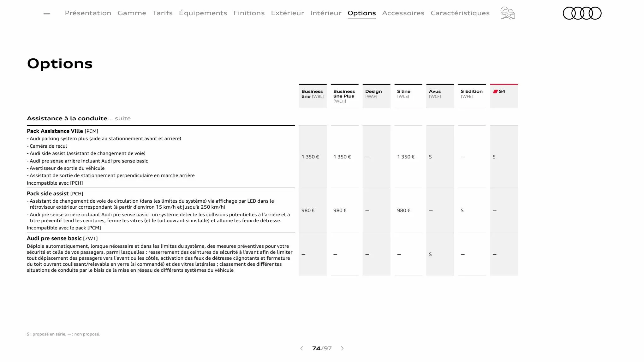Click Pack side assist [PCH] title
Screen dimensions: 644x362
pos(55,193)
